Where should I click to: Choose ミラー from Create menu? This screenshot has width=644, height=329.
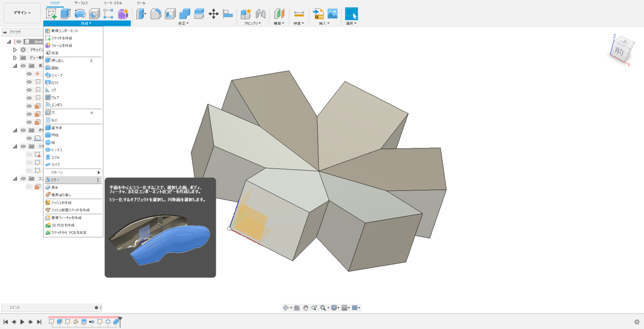[x=73, y=180]
